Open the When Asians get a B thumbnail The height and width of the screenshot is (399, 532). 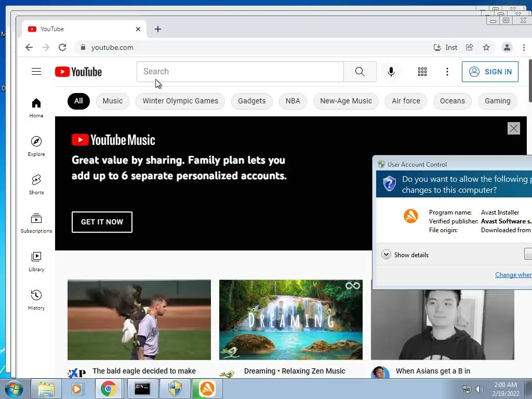click(443, 325)
